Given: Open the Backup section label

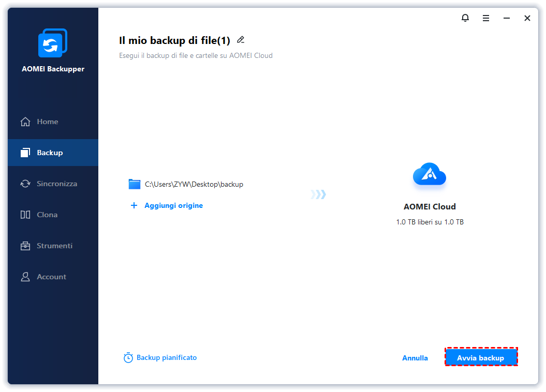Looking at the screenshot, I should (x=50, y=153).
